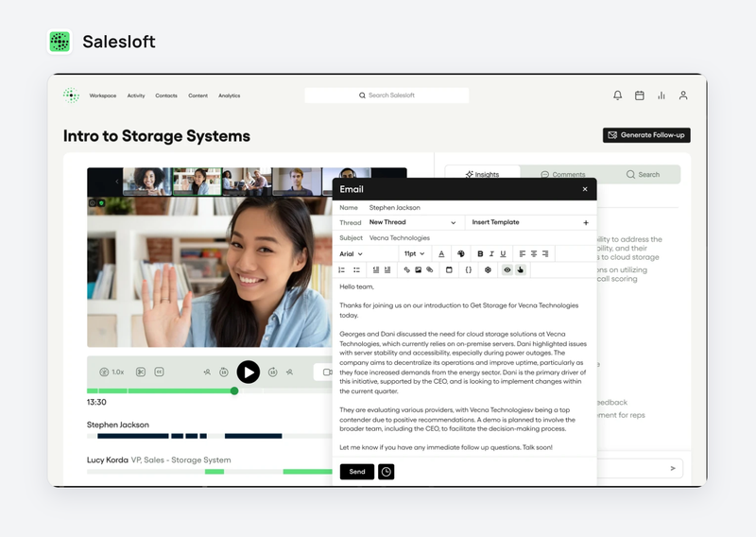Toggle italic formatting

[x=491, y=253]
